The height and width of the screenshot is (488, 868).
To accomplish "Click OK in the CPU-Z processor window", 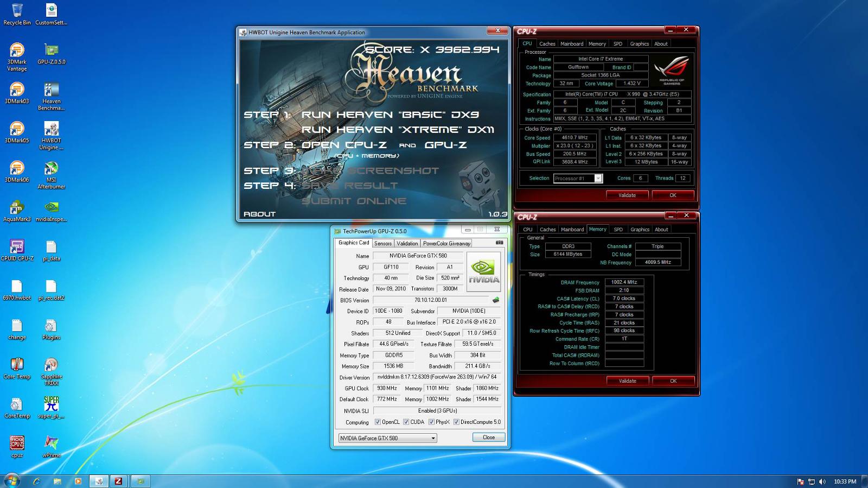I will coord(673,195).
